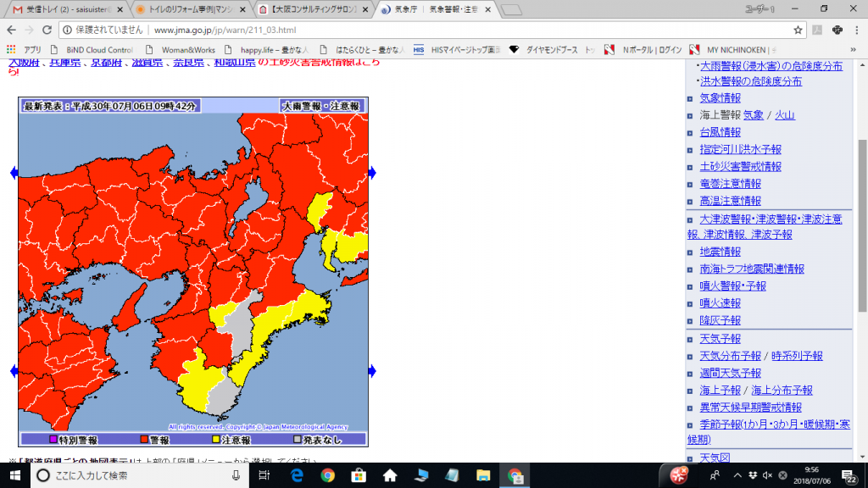This screenshot has width=868, height=488.
Task: Open the アプリ apps shortcut in bookmarks bar
Action: click(x=25, y=49)
